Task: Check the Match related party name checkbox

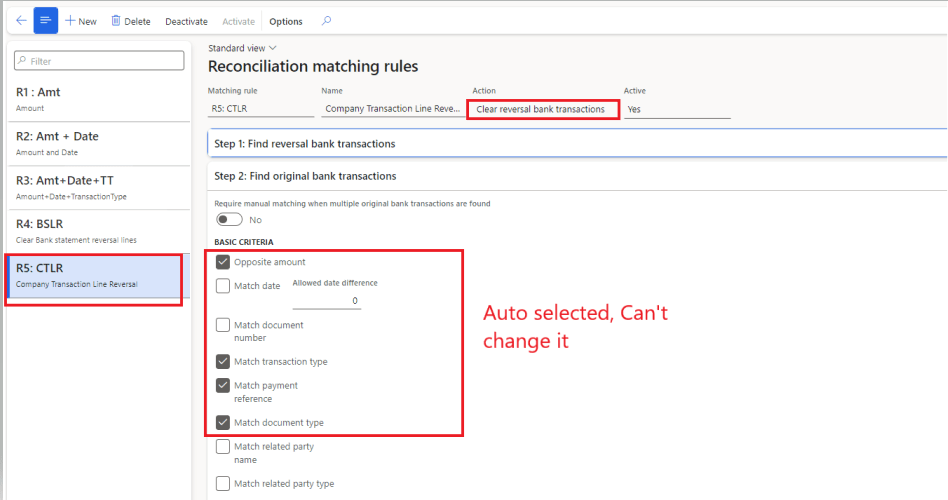Action: tap(223, 447)
